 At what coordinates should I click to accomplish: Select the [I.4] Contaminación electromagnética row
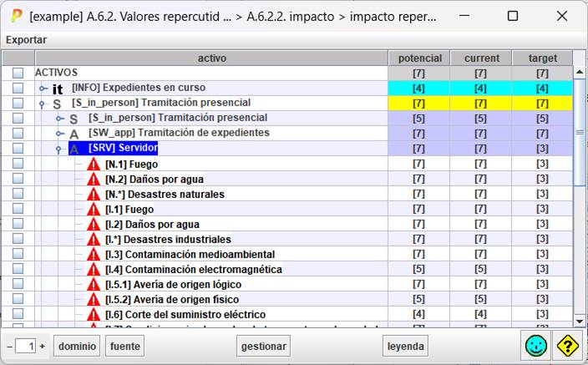coord(194,269)
